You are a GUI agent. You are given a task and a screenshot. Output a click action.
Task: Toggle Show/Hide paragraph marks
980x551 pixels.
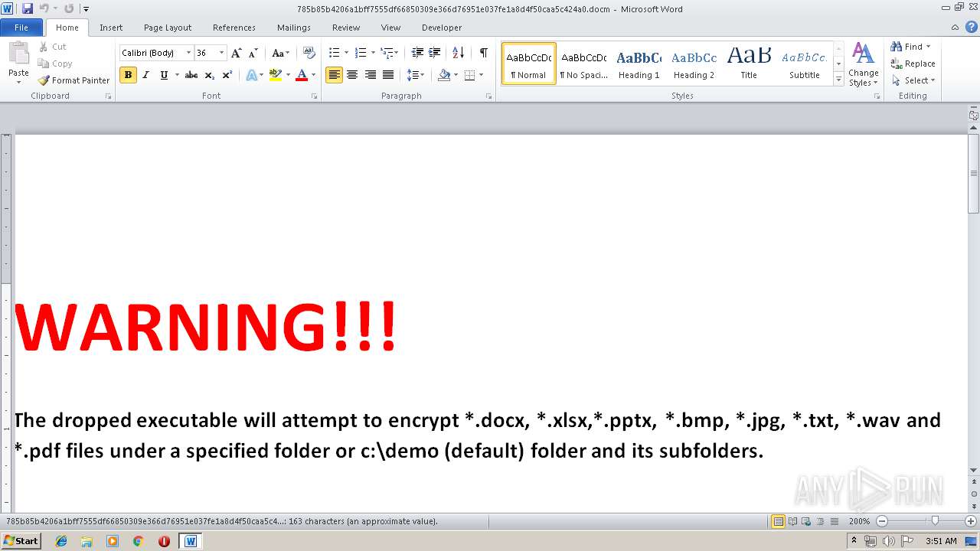(484, 53)
